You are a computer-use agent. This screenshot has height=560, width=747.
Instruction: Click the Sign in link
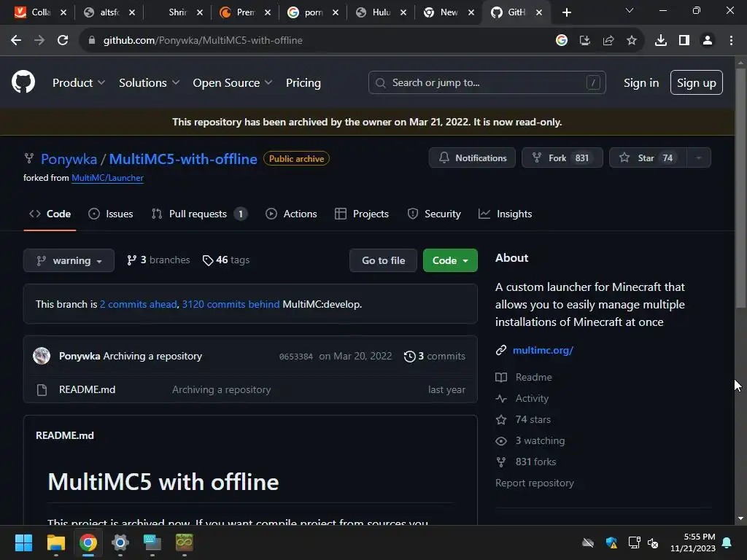(640, 83)
